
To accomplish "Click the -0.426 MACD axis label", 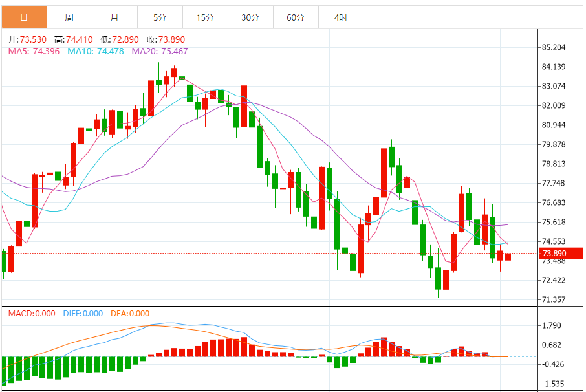I will 553,364.
